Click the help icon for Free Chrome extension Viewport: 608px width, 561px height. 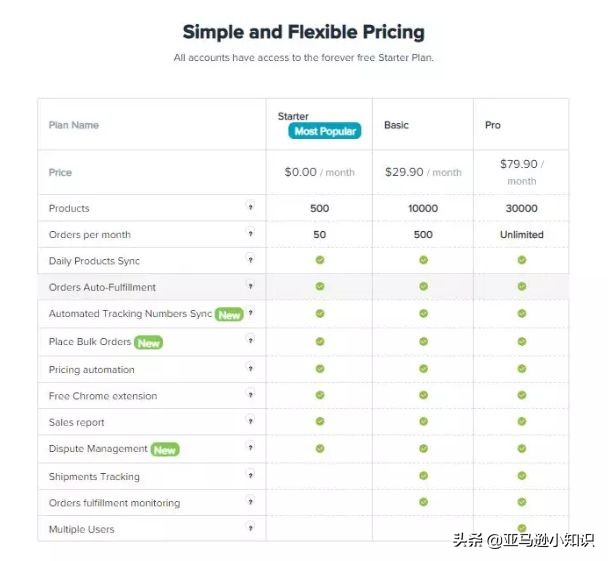(250, 395)
